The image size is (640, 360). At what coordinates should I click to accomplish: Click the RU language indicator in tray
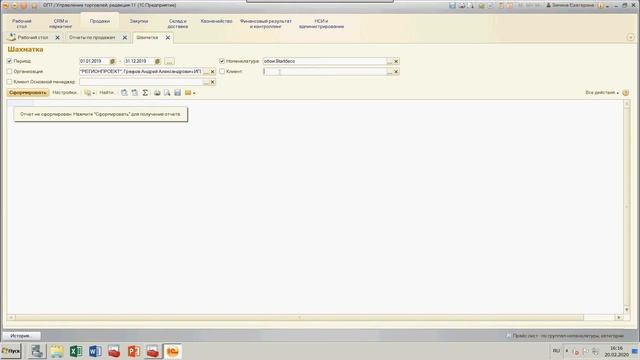pyautogui.click(x=556, y=351)
